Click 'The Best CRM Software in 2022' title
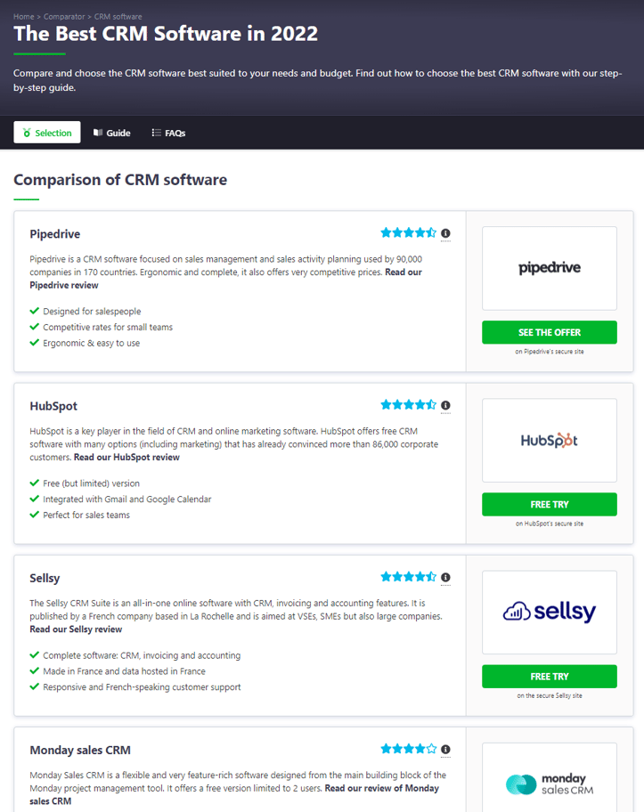The height and width of the screenshot is (812, 644). 166,34
